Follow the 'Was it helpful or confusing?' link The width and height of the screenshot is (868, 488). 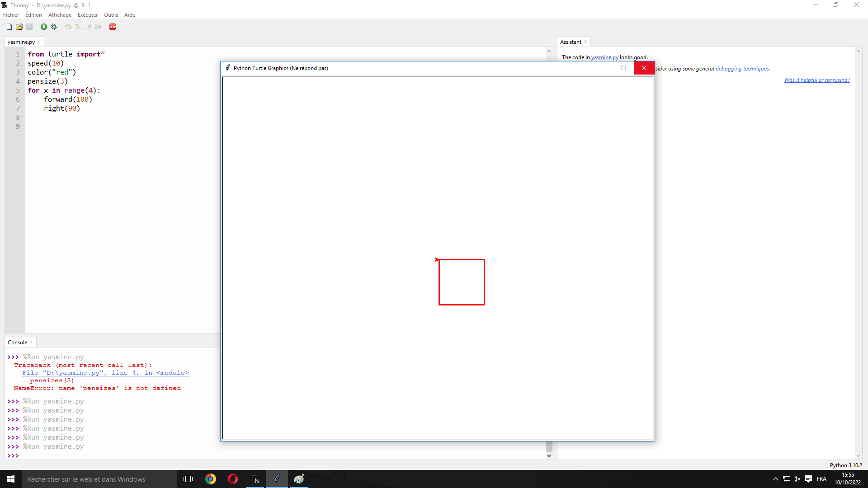[816, 80]
